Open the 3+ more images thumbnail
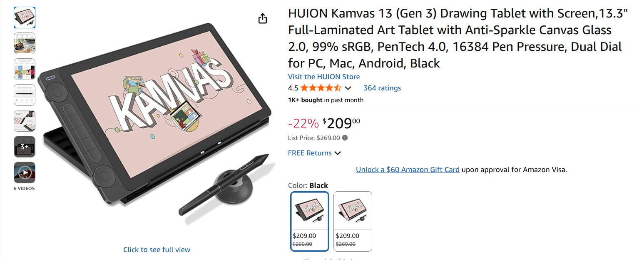644x260 pixels. [x=25, y=147]
